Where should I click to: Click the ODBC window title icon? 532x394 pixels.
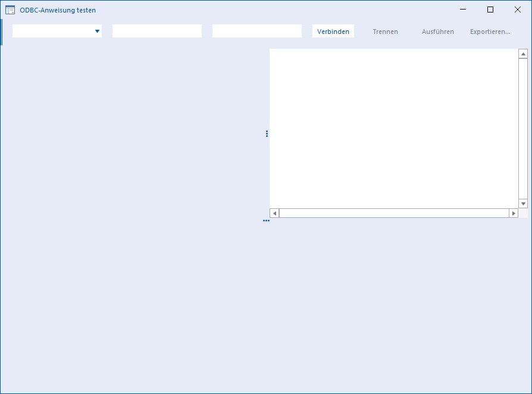click(10, 10)
